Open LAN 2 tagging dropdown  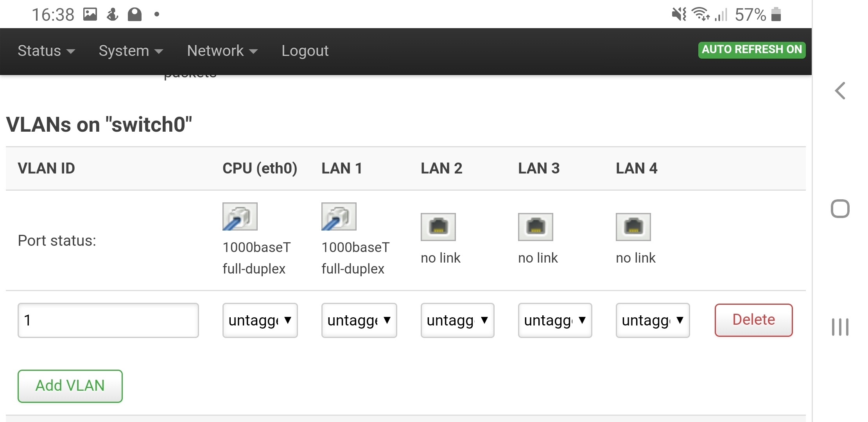[x=457, y=320]
